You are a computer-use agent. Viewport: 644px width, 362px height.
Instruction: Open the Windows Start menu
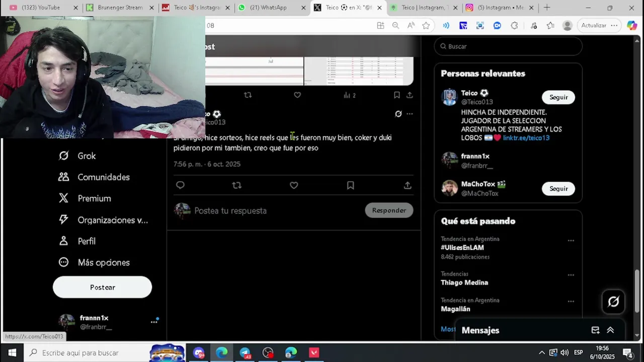[x=12, y=352]
